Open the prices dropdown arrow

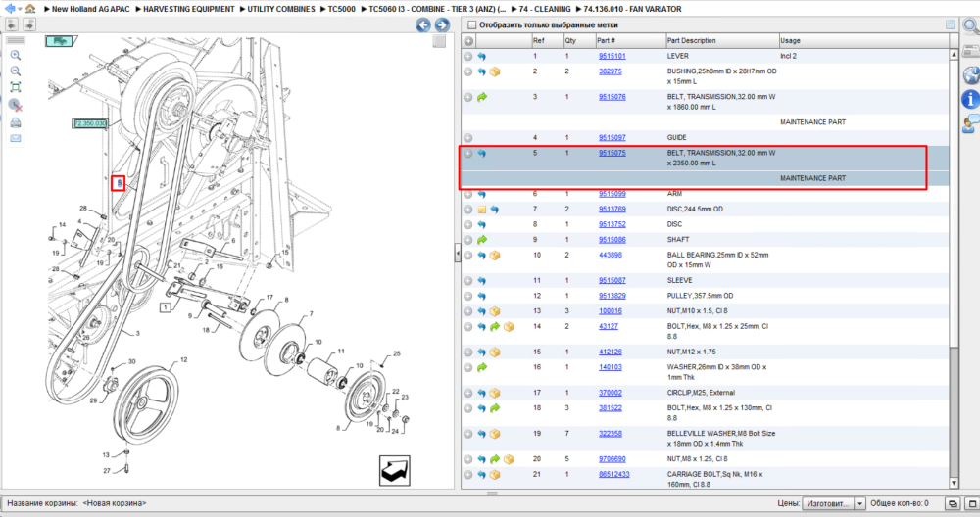pyautogui.click(x=859, y=503)
